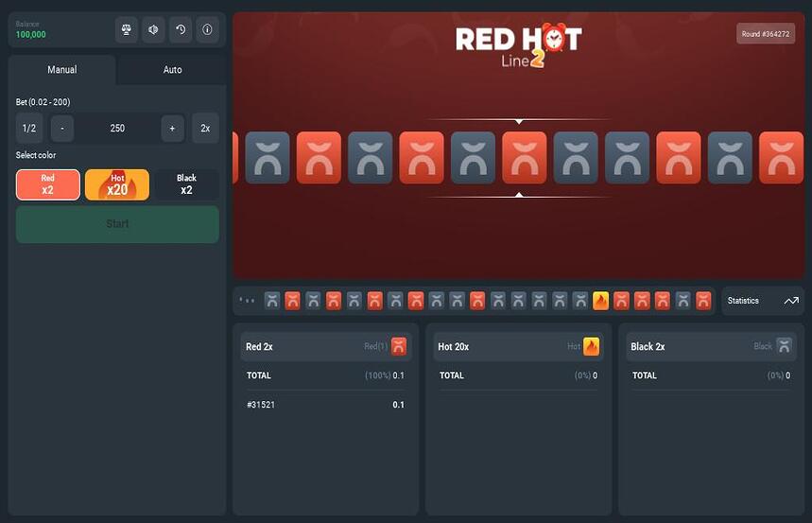Click the Black 2x panel header
This screenshot has width=812, height=523.
pos(711,346)
